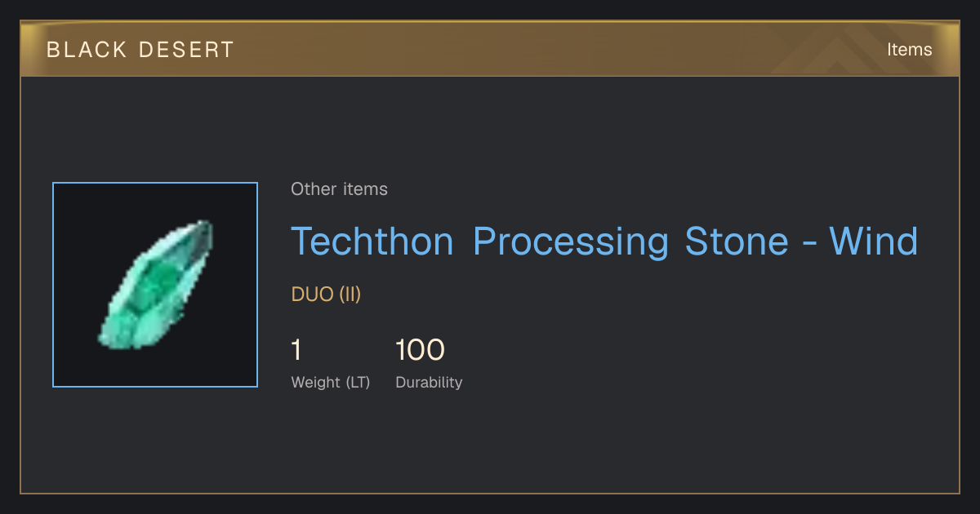Click the blue-bordered item thumbnail frame

click(x=155, y=285)
